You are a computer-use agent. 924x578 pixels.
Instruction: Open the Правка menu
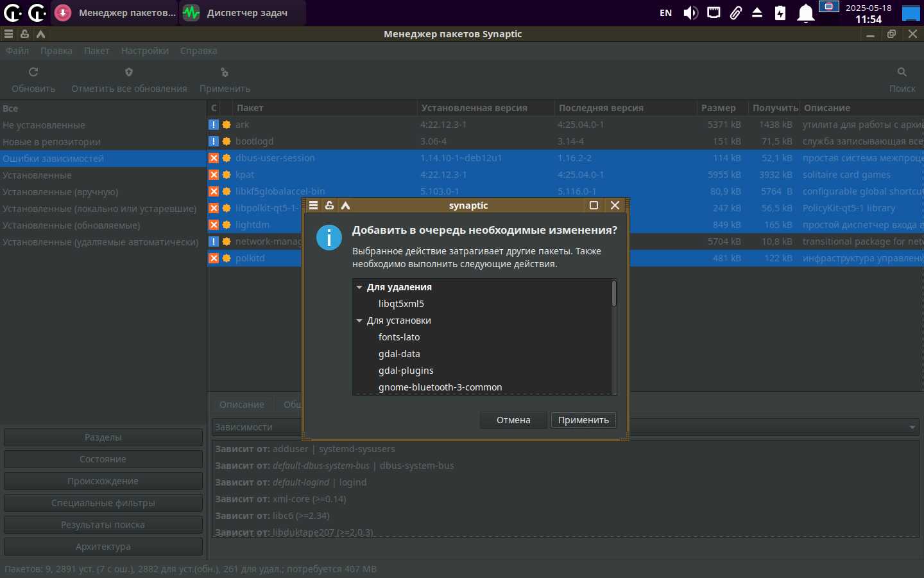click(x=56, y=51)
